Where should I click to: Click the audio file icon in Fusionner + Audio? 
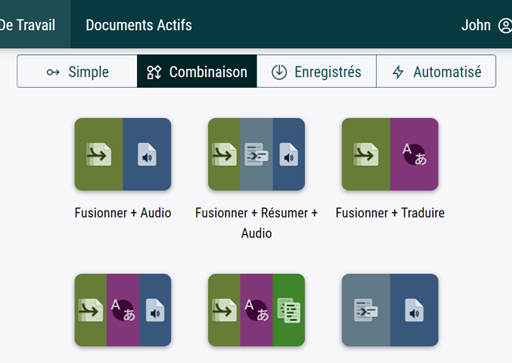point(147,154)
